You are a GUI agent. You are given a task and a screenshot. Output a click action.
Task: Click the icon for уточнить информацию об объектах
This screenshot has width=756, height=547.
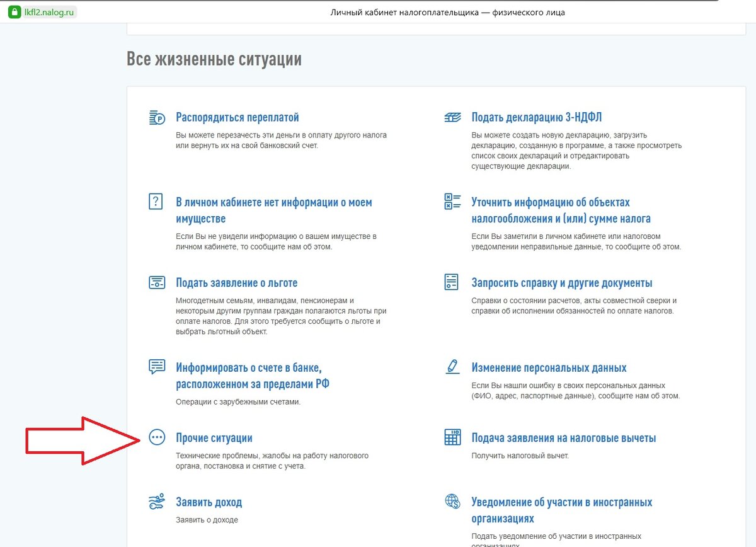[x=452, y=202]
